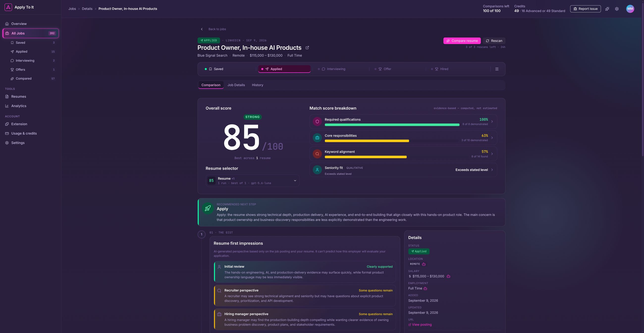Click the rocket icon in recommended step
644x333 pixels.
pos(208,208)
